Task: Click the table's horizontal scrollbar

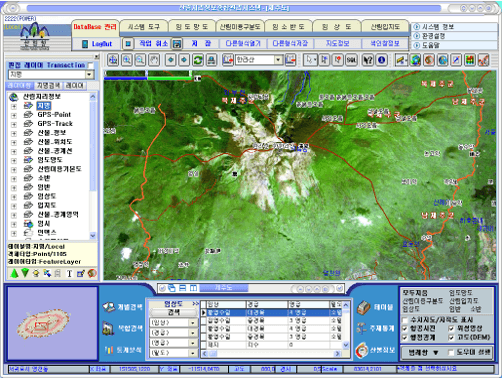Action: point(272,354)
